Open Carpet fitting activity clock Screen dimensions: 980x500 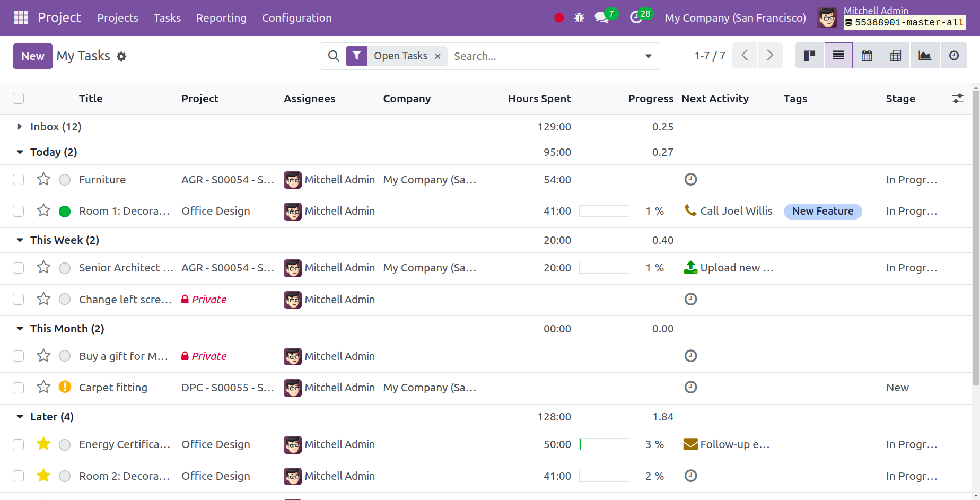click(x=690, y=387)
